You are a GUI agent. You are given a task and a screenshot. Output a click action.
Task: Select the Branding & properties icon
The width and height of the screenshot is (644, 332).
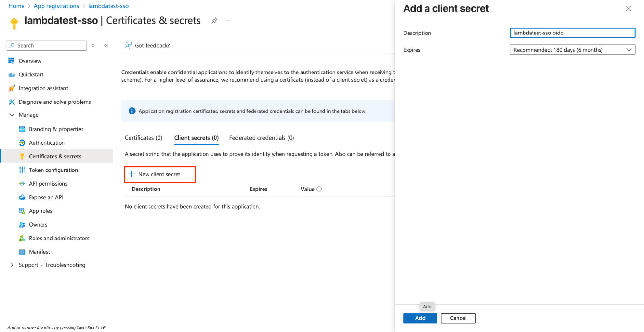tap(22, 129)
